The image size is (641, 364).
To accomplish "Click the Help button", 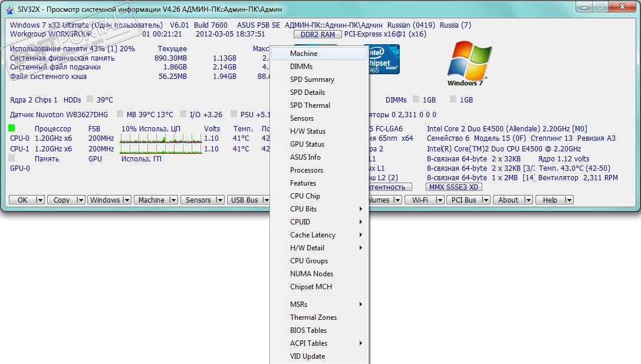I will pyautogui.click(x=550, y=200).
